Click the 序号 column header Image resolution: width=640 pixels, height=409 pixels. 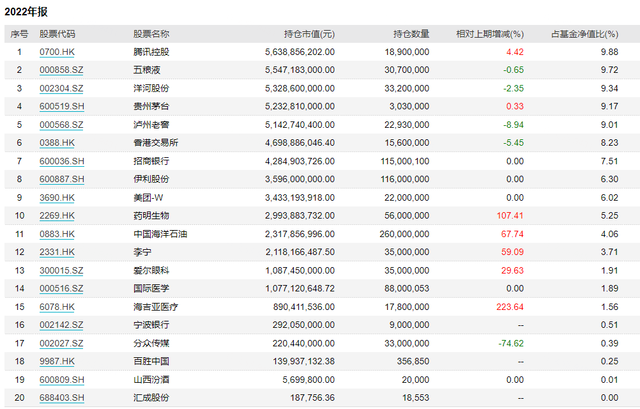pyautogui.click(x=19, y=34)
